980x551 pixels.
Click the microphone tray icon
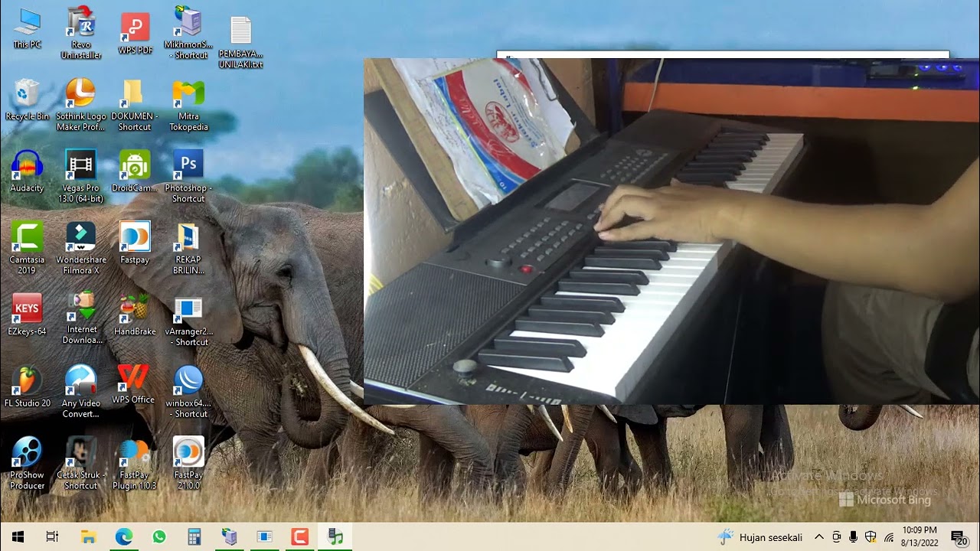pos(854,537)
